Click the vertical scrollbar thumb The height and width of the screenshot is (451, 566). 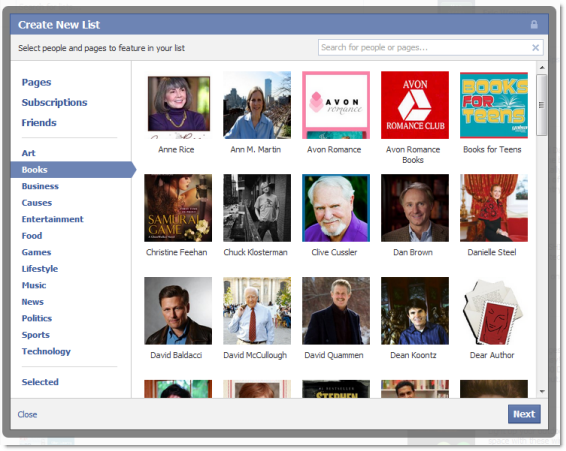[541, 105]
